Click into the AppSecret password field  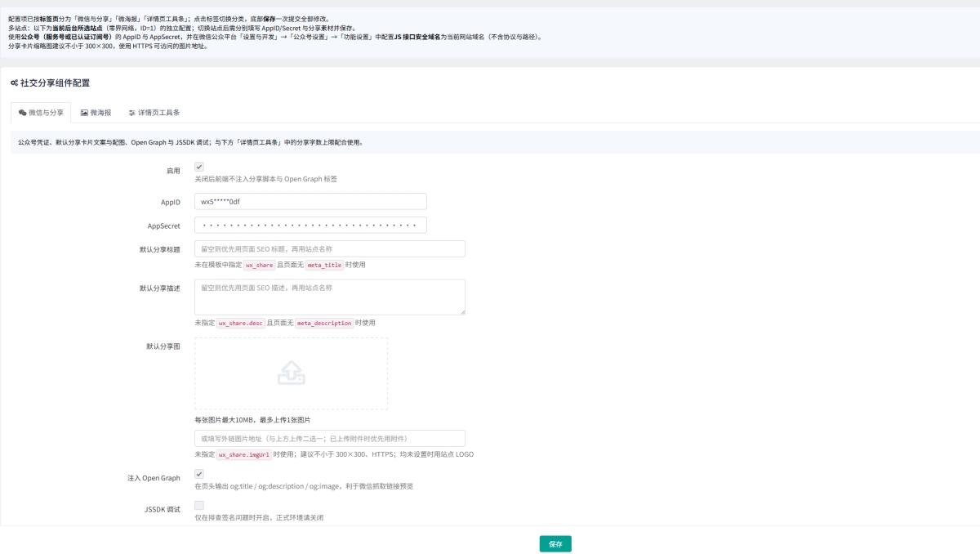tap(310, 226)
